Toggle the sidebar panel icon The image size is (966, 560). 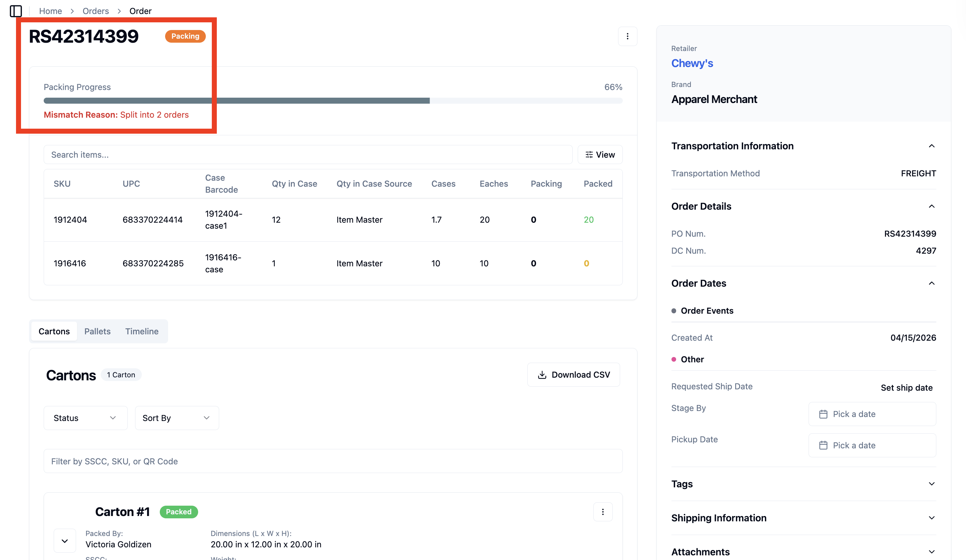(16, 11)
